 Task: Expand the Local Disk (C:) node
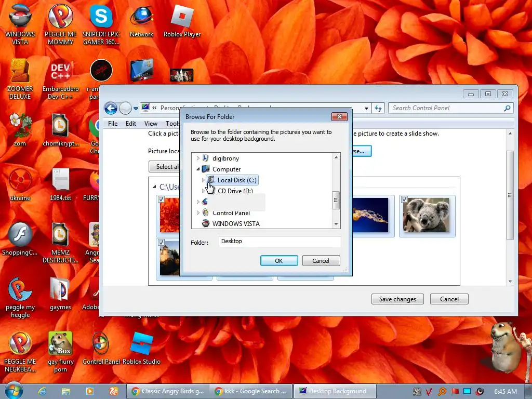click(x=203, y=180)
